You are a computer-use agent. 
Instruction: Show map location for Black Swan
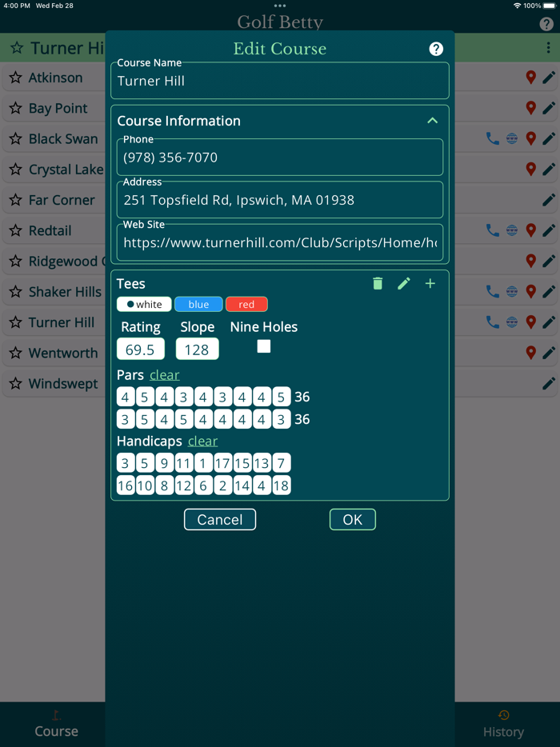[530, 138]
